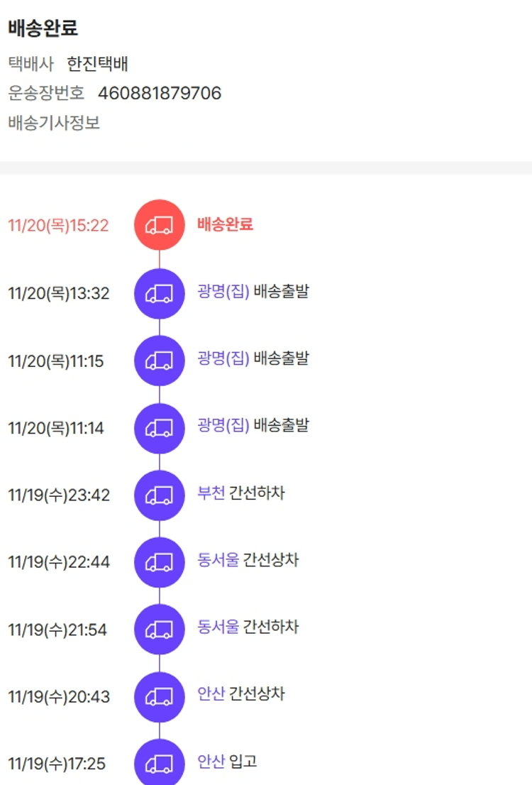Click the tracking number 460881879706
The image size is (532, 785).
pyautogui.click(x=160, y=93)
